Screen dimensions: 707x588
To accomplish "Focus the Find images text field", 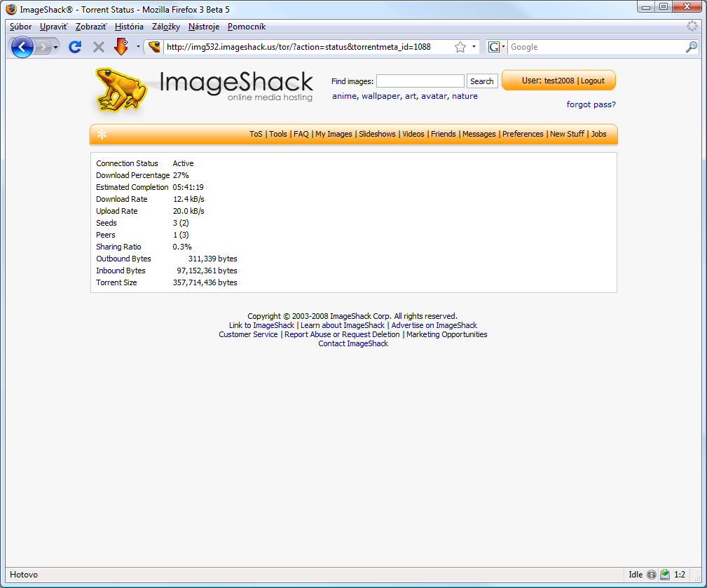I will (420, 81).
